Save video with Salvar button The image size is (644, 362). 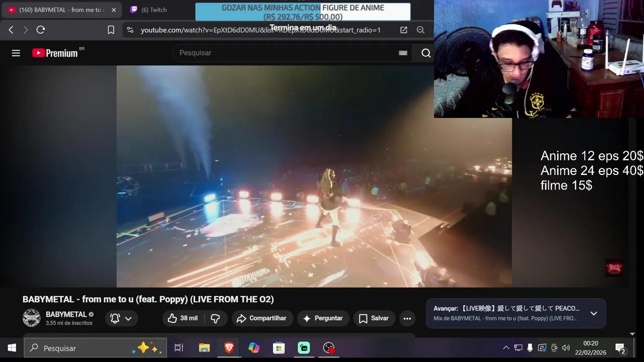(374, 318)
